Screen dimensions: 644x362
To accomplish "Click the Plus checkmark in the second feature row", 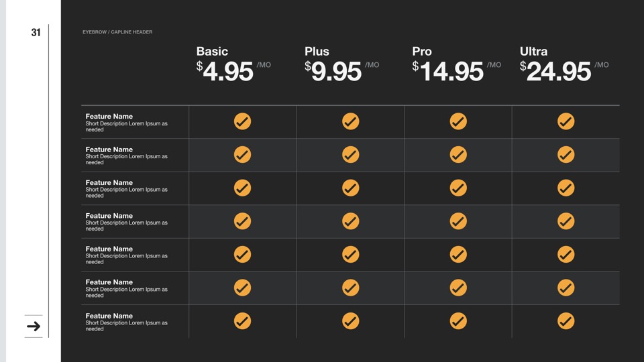I will [350, 155].
